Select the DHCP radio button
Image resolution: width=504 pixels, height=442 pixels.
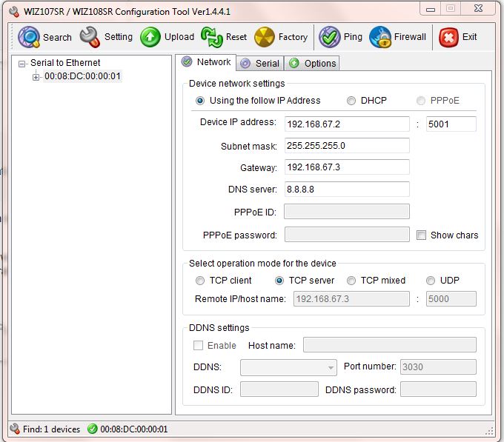(x=351, y=101)
